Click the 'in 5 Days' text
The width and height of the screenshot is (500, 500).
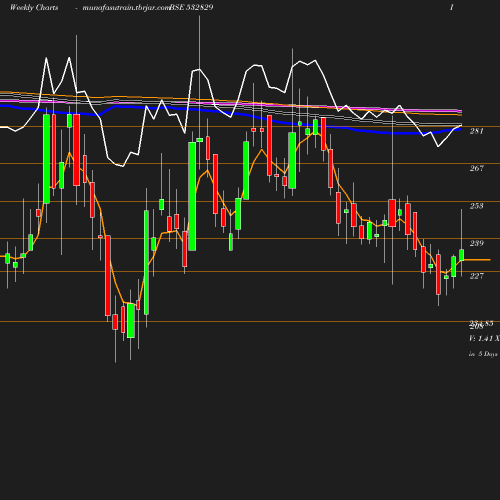[483, 354]
